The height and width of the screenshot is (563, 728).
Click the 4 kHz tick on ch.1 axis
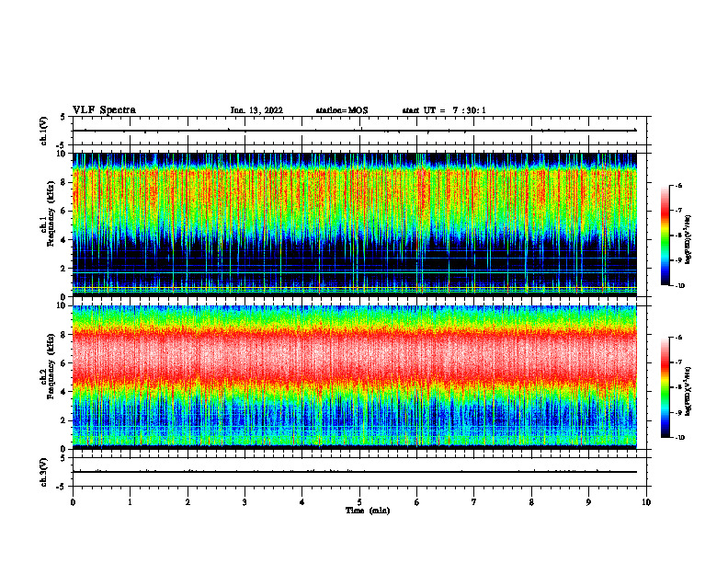pos(63,240)
